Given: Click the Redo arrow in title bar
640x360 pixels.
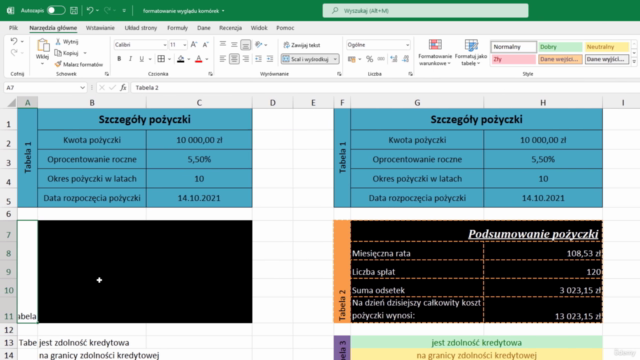Looking at the screenshot, I should [x=108, y=11].
